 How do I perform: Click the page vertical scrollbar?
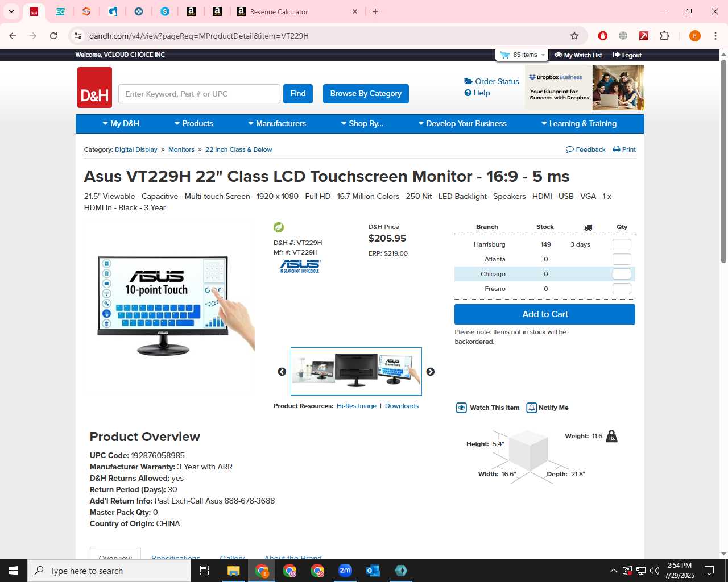[x=723, y=161]
